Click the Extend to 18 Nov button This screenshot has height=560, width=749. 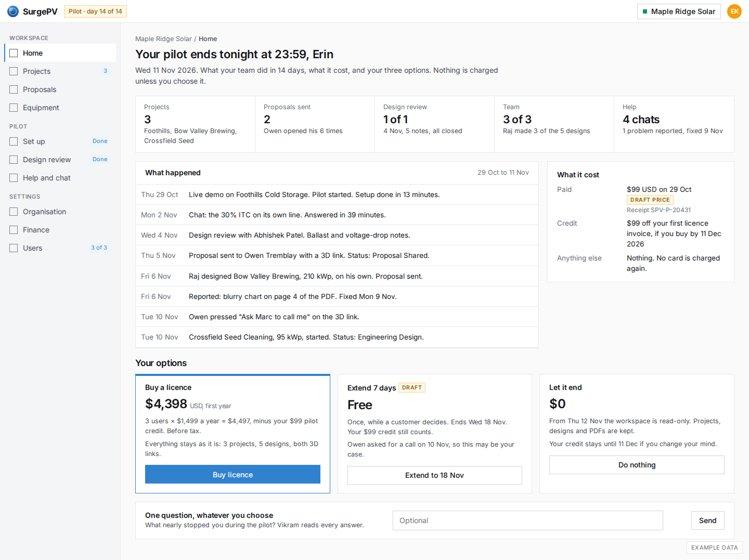click(x=434, y=475)
